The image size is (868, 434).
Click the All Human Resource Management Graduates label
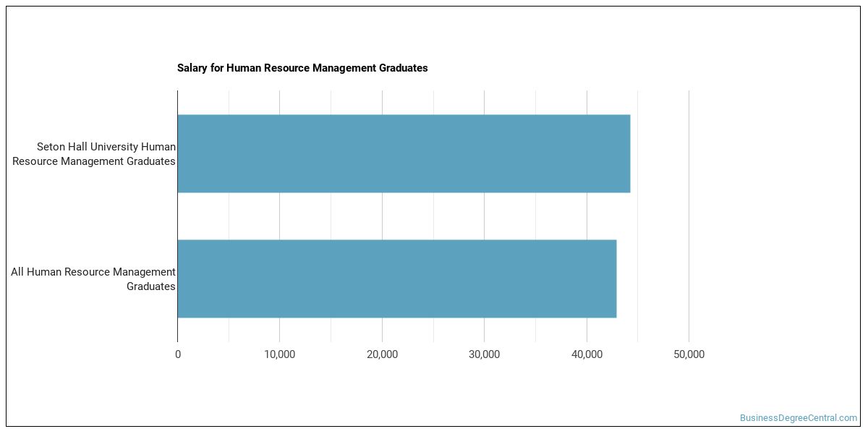(93, 279)
